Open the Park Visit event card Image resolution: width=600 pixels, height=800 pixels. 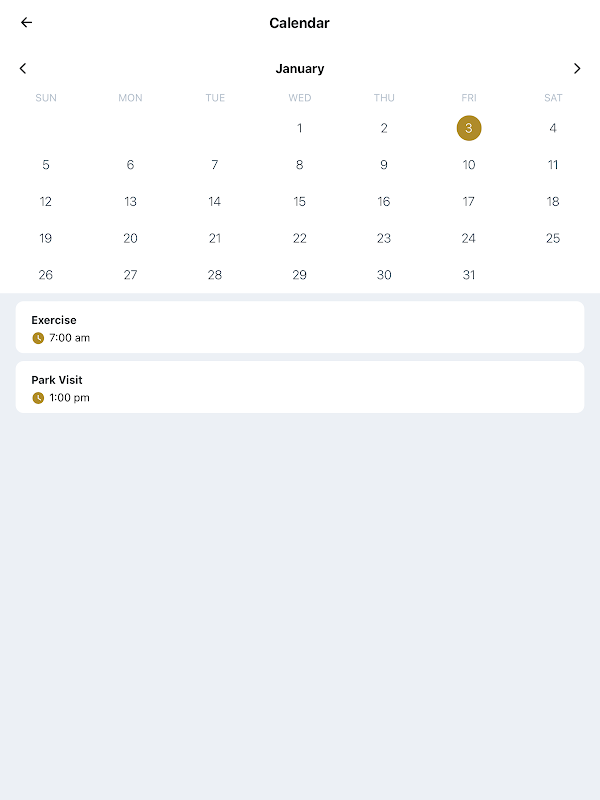300,387
